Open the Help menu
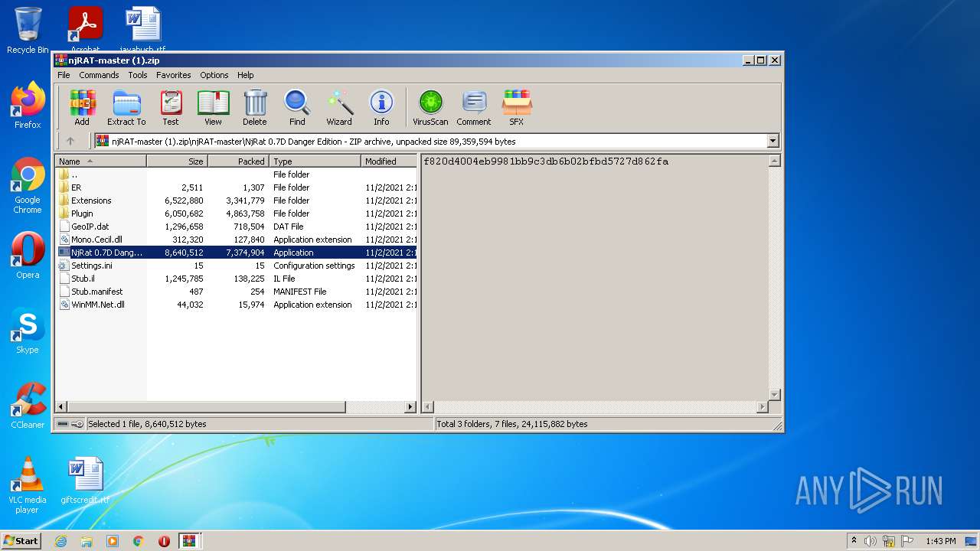980x551 pixels. (x=245, y=75)
